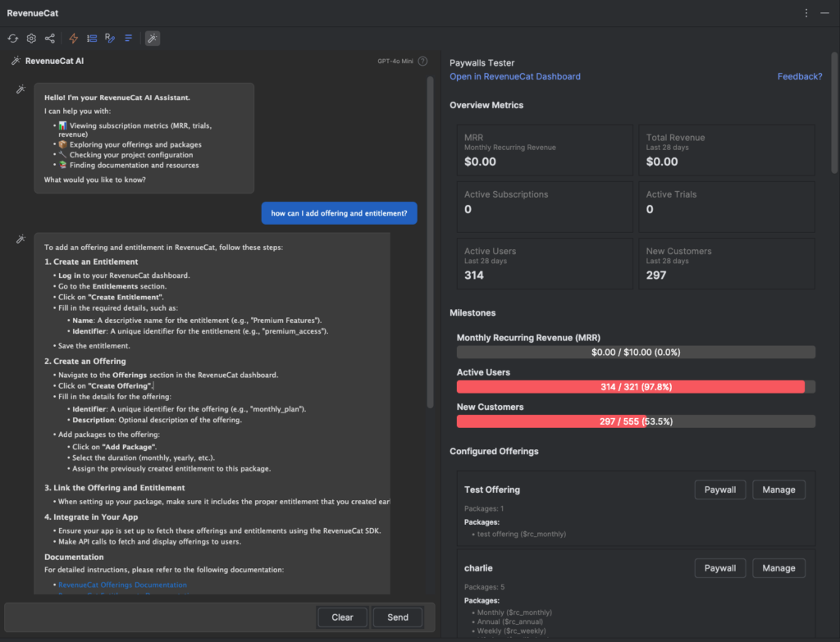
Task: Click Manage for the charlie offering
Action: tap(778, 568)
